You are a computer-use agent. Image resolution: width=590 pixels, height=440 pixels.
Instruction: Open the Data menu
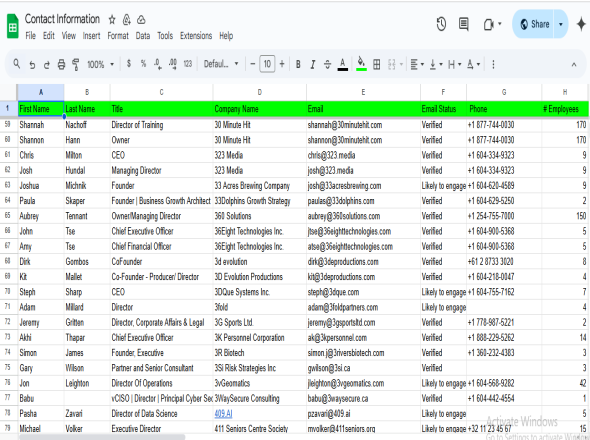tap(143, 36)
